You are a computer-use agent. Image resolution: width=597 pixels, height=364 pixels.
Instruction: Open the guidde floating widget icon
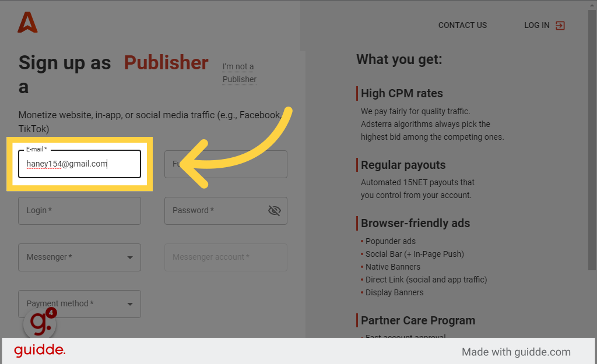pos(40,324)
